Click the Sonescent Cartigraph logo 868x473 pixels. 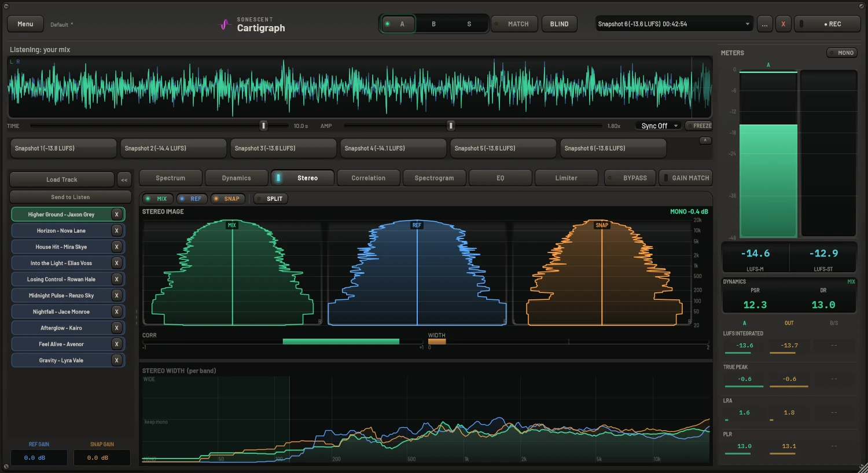[x=252, y=24]
